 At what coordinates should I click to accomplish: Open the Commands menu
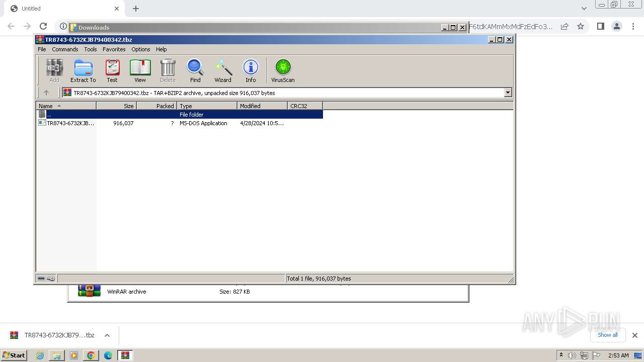click(65, 49)
